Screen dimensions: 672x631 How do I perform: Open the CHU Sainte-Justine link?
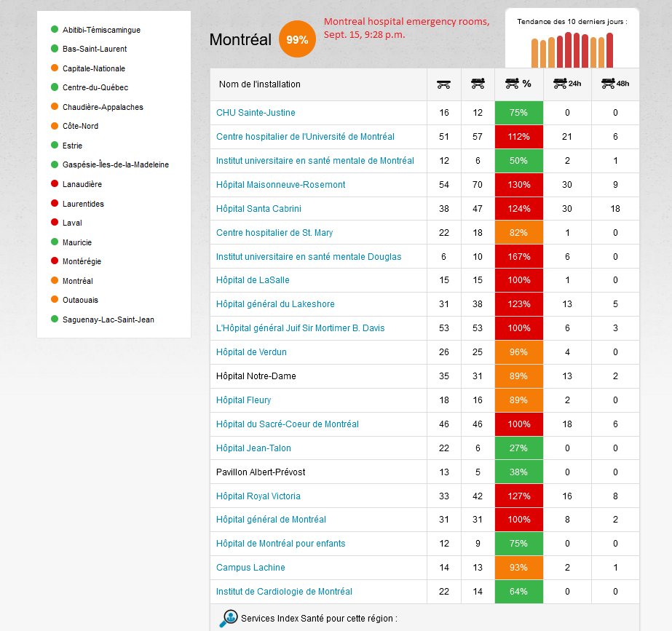[256, 113]
